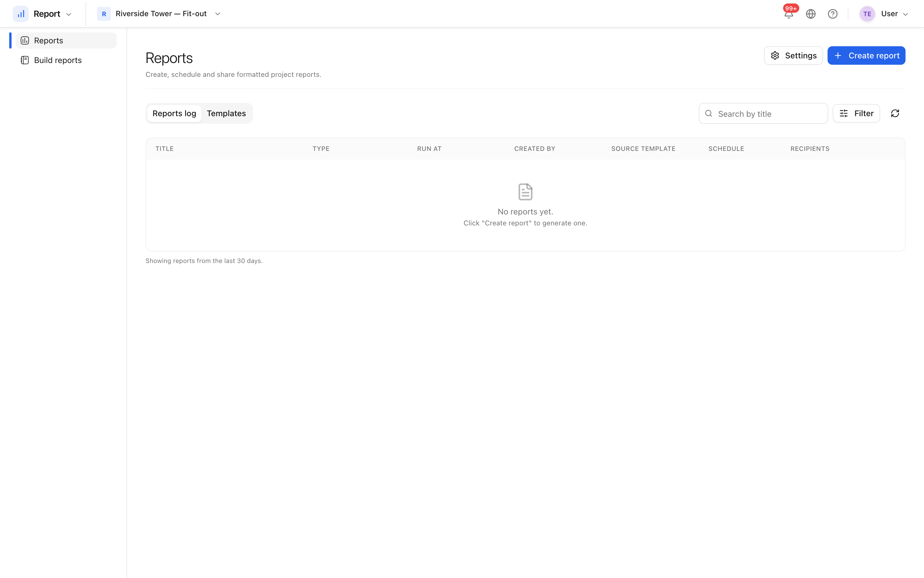
Task: Open the Filter options
Action: [856, 114]
